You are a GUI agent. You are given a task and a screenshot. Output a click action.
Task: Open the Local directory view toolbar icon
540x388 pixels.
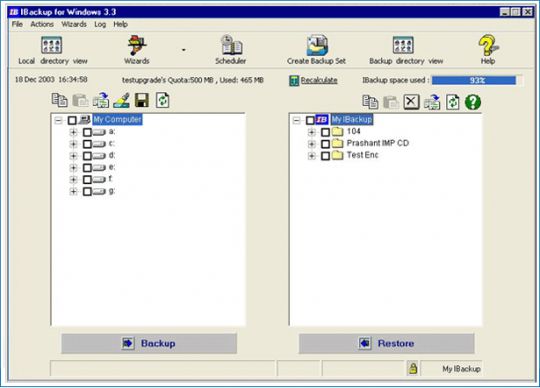tap(51, 45)
